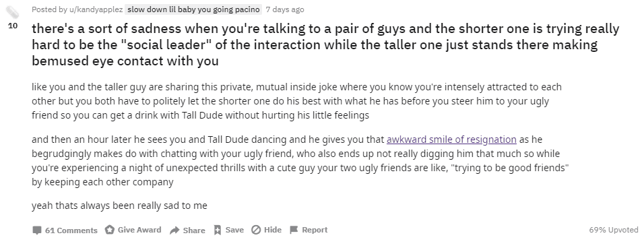
Task: Choose the Share text label
Action: (194, 230)
